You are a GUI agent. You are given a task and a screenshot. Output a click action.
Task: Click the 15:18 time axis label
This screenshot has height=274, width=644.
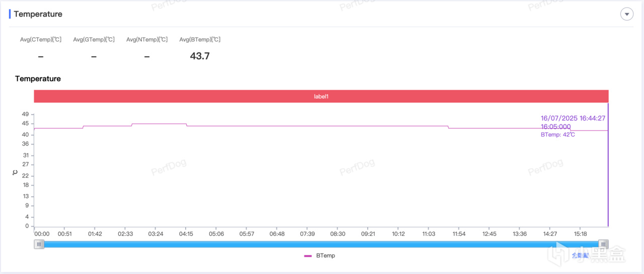[580, 234]
